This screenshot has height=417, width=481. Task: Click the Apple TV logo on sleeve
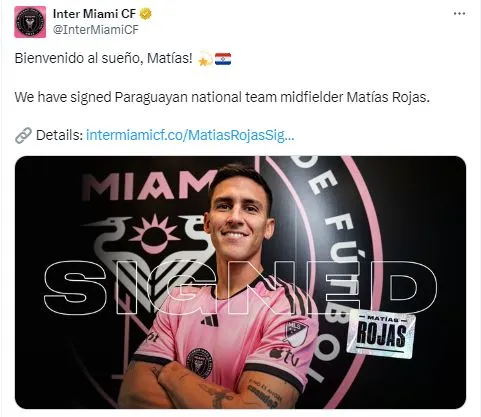point(284,356)
